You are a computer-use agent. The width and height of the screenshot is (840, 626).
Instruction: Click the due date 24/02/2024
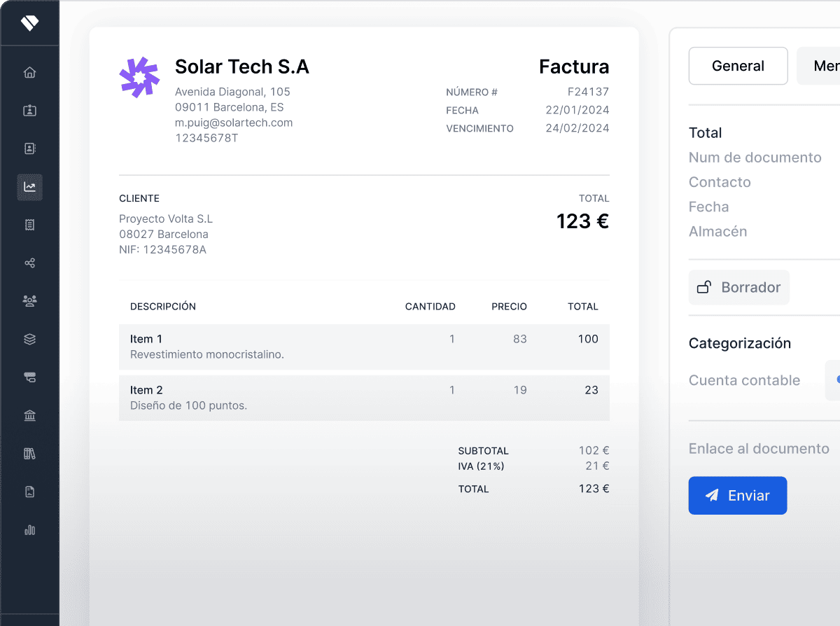tap(577, 128)
